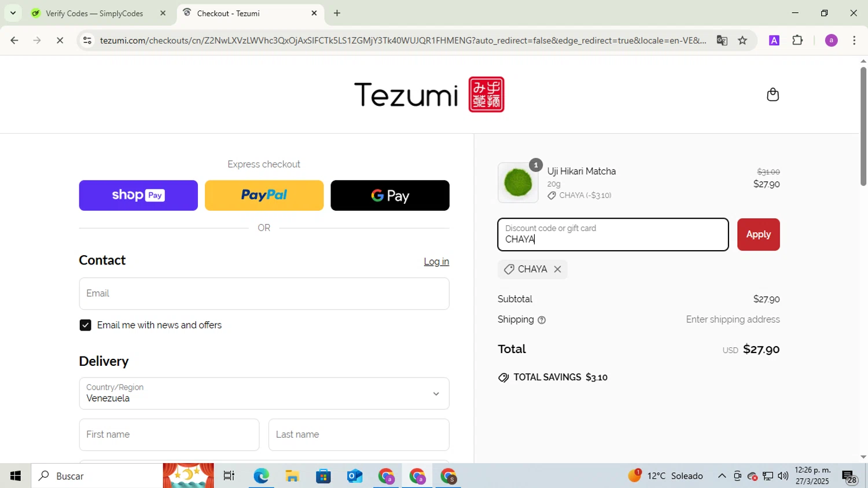Screen dimensions: 868x488
Task: Bookmark this page with the star icon
Action: [742, 41]
